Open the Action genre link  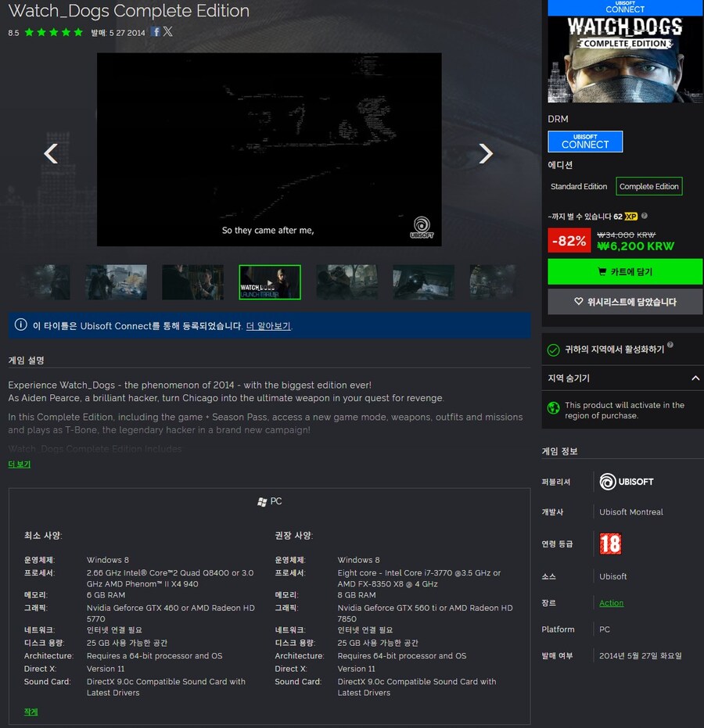611,603
